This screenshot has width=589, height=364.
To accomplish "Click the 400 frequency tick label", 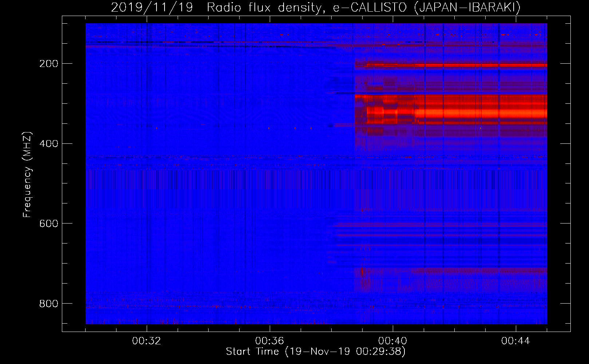I will point(48,143).
